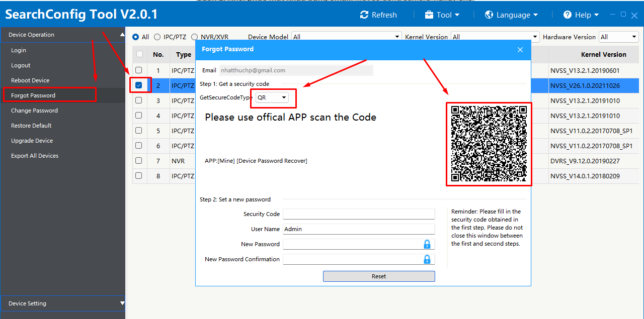Click the SearchConfig Tool V2.0.1 title
The height and width of the screenshot is (319, 644).
coord(82,14)
